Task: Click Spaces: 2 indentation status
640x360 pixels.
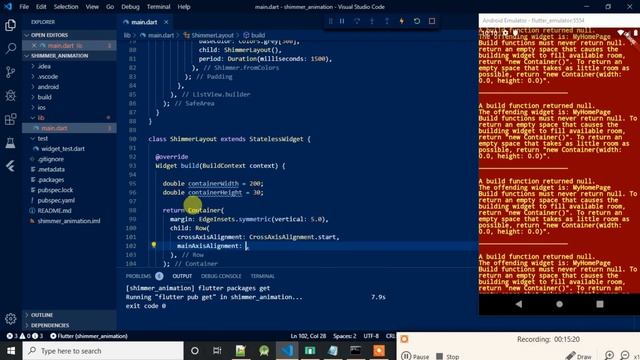Action: click(344, 336)
